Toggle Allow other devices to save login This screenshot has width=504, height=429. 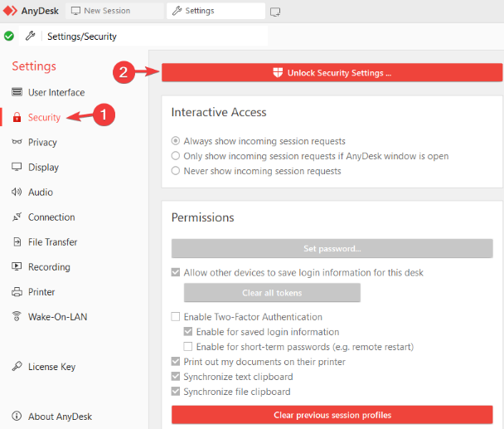pyautogui.click(x=176, y=272)
